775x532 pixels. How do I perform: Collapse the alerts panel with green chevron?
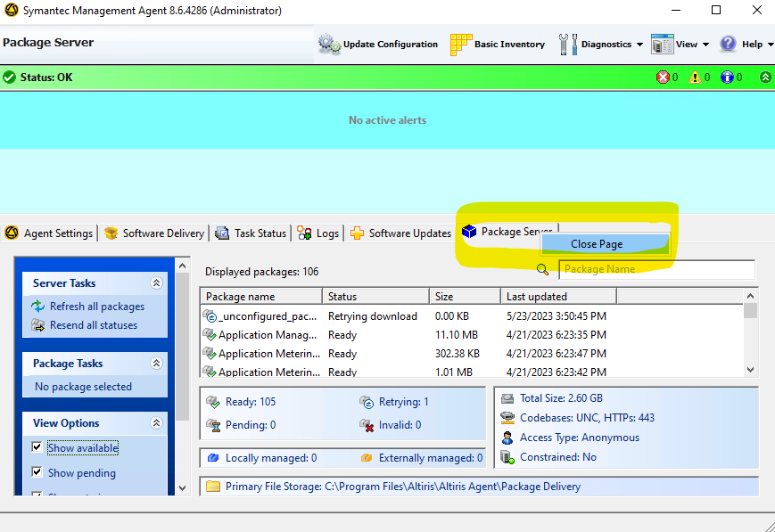765,78
